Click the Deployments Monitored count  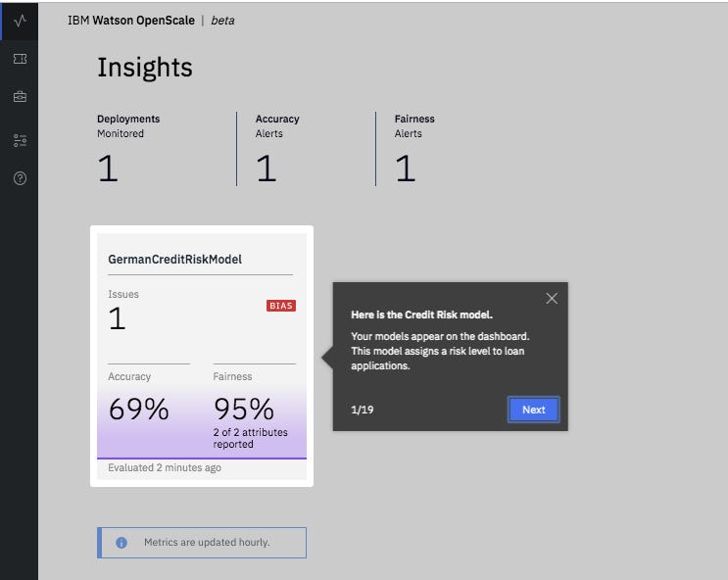108,169
